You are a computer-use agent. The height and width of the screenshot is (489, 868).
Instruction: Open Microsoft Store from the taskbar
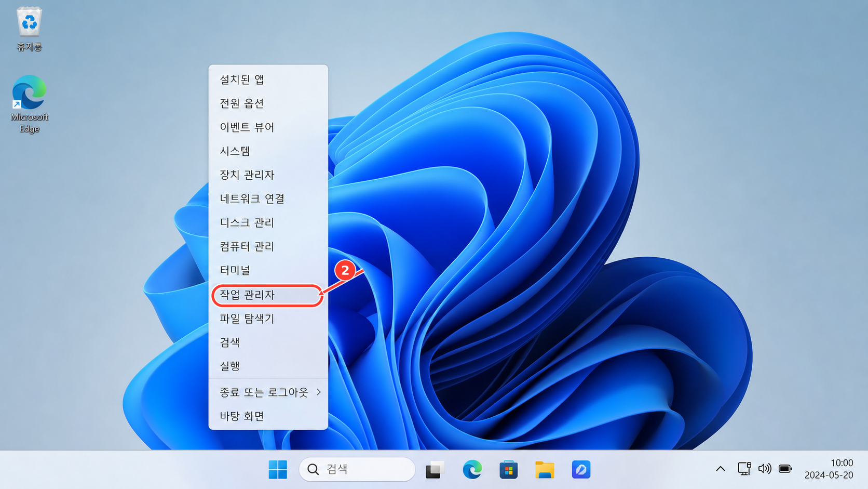pos(508,470)
